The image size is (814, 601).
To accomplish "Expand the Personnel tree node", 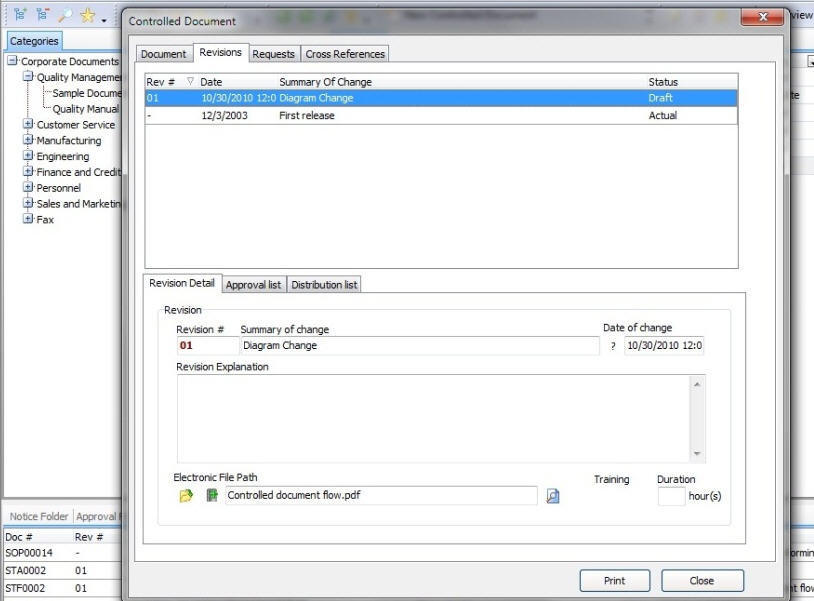I will click(28, 187).
